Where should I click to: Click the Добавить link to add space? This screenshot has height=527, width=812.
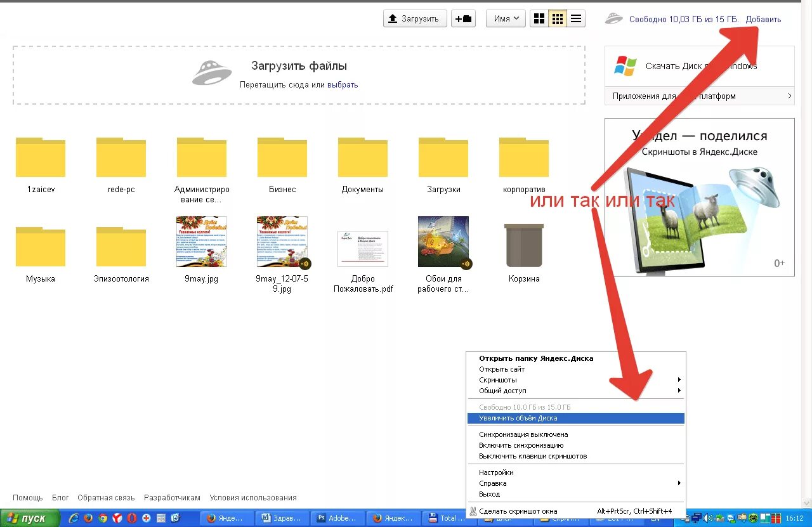tap(763, 20)
